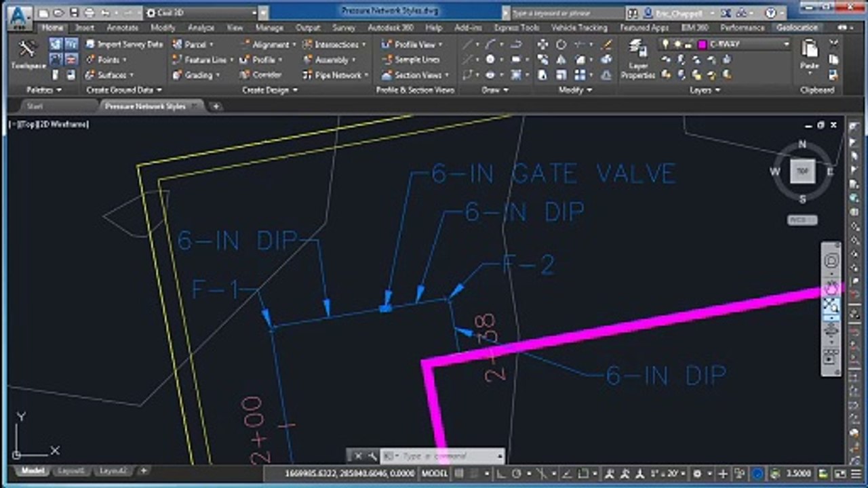
Task: Toggle grid display on status bar
Action: [459, 474]
